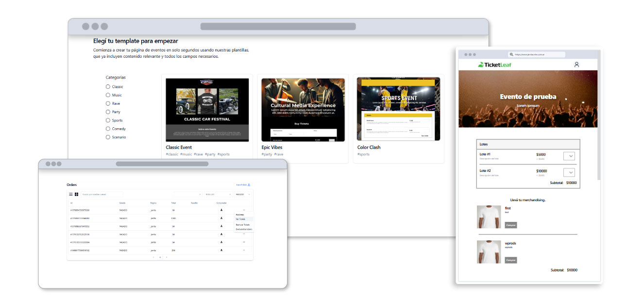Click the 'Id' column header in Orders

coord(71,203)
